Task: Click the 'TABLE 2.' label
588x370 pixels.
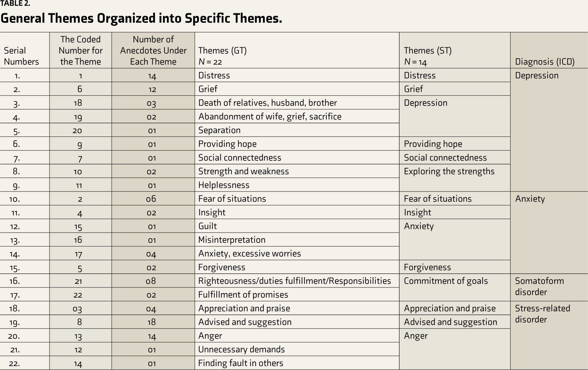Action: tap(15, 4)
